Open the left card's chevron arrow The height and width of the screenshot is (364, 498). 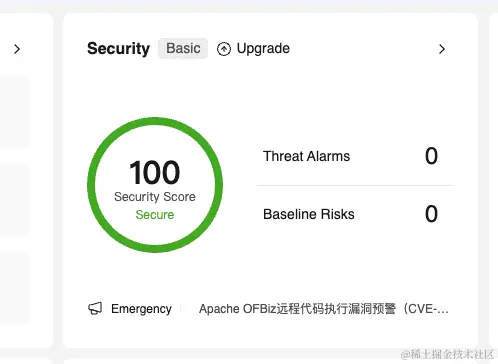pos(17,49)
